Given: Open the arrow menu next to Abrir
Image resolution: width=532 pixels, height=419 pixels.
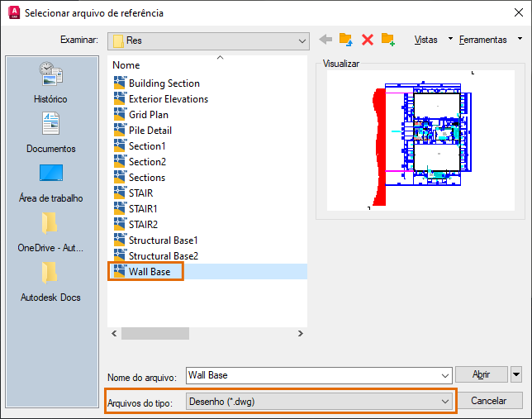Looking at the screenshot, I should click(516, 374).
